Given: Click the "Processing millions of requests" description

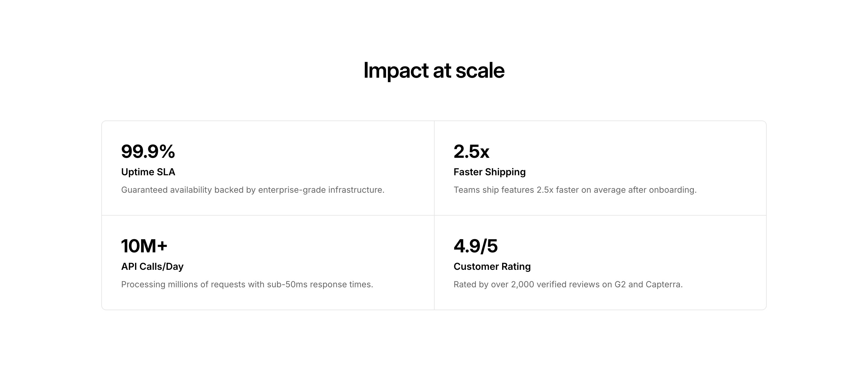Looking at the screenshot, I should 247,285.
